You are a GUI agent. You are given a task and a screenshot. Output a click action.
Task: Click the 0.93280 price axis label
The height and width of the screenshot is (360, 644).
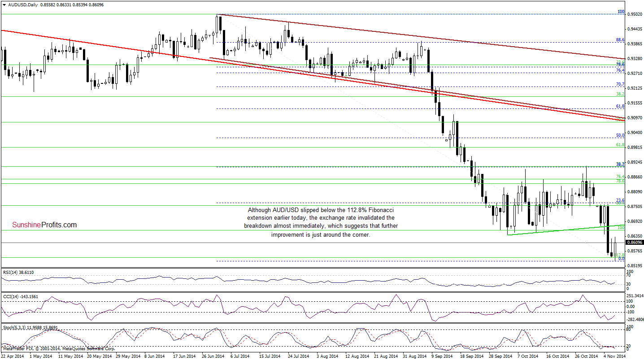pyautogui.click(x=634, y=59)
